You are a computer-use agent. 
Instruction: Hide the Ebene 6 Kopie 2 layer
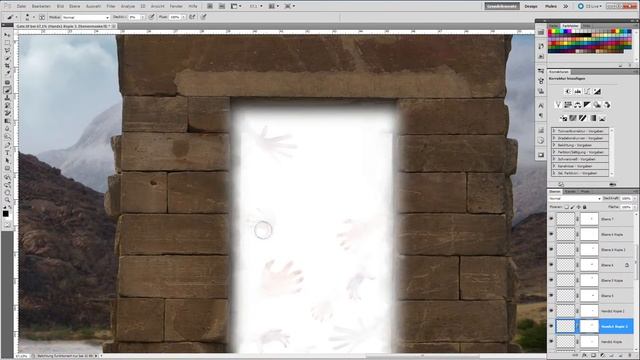pyautogui.click(x=551, y=249)
